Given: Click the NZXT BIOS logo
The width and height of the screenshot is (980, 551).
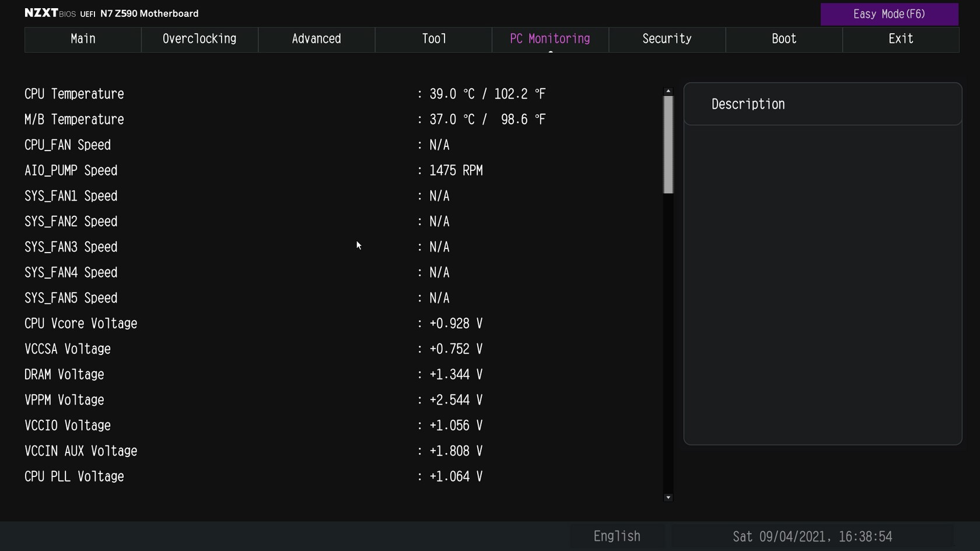Looking at the screenshot, I should 50,13.
